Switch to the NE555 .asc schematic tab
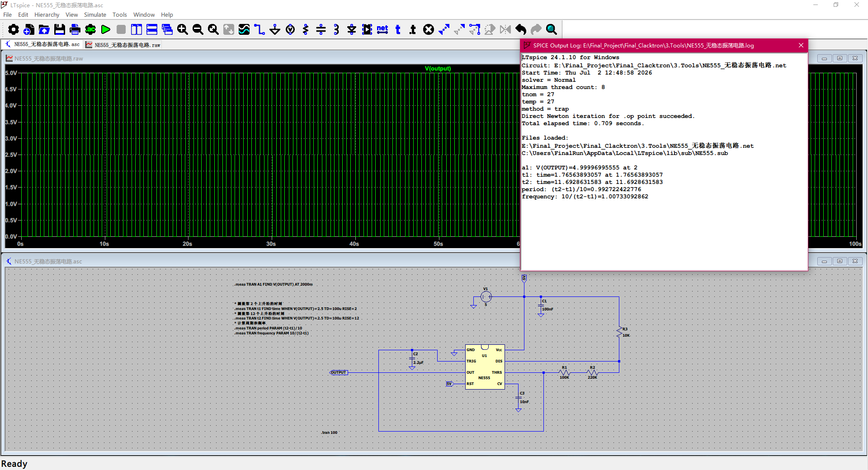Image resolution: width=868 pixels, height=470 pixels. [42, 44]
